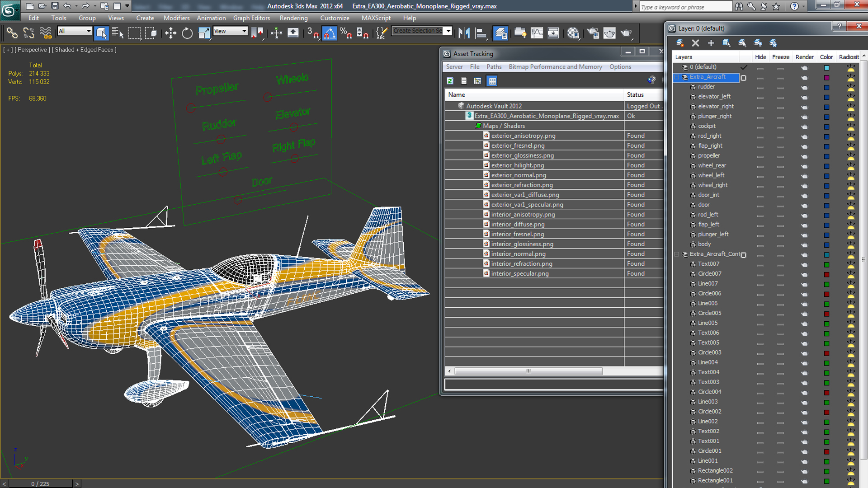The height and width of the screenshot is (488, 868).
Task: Toggle Hide for the rudder layer row
Action: pos(760,88)
